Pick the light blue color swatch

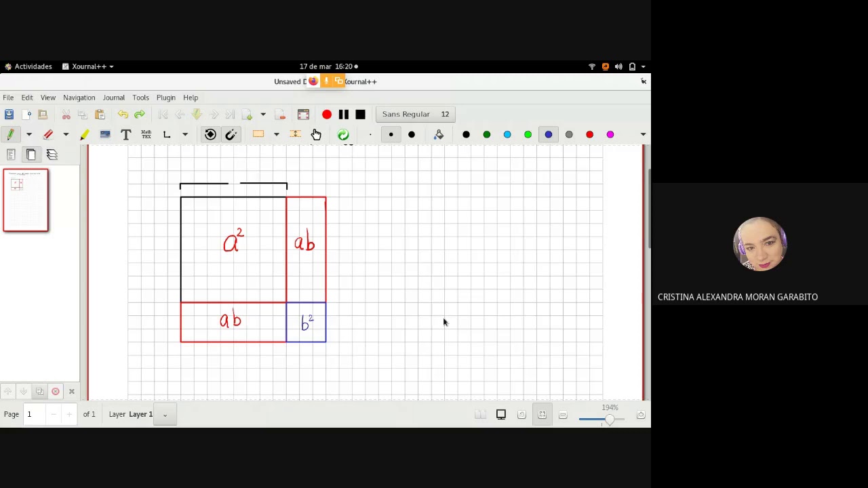[x=507, y=134]
